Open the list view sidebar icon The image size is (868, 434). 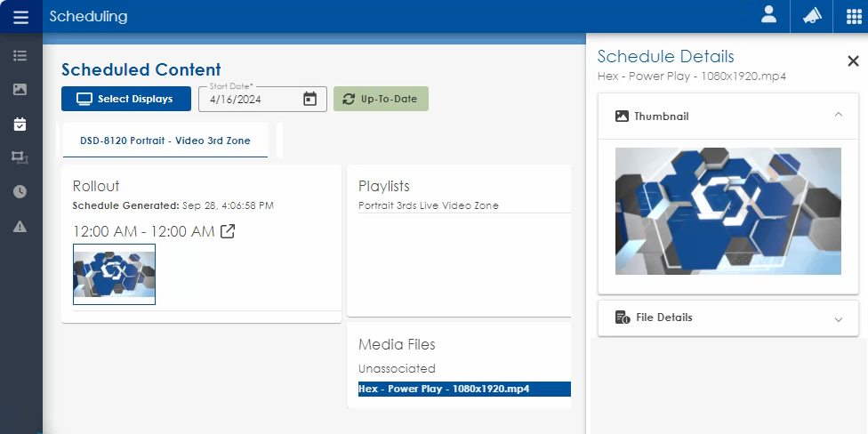[20, 56]
